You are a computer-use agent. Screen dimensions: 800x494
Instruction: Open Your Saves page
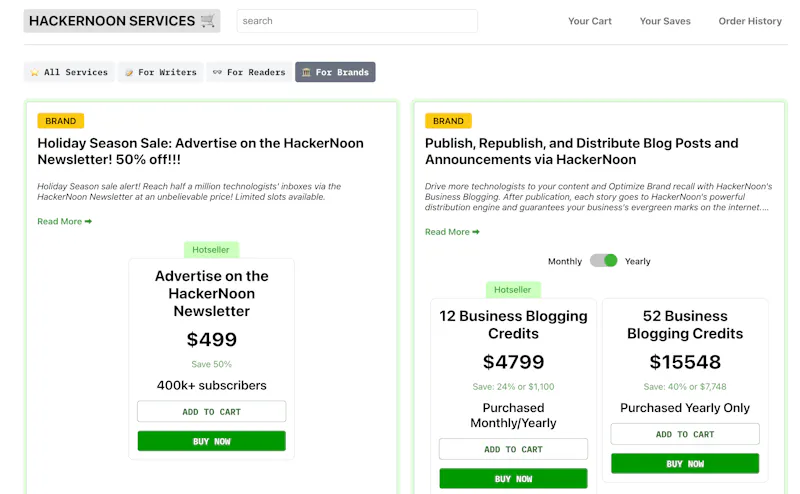(665, 21)
